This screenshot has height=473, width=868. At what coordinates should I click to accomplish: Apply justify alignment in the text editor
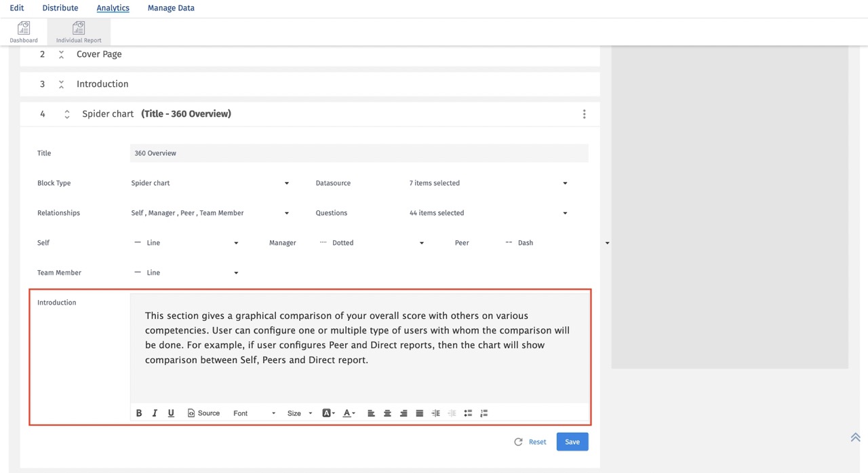420,413
